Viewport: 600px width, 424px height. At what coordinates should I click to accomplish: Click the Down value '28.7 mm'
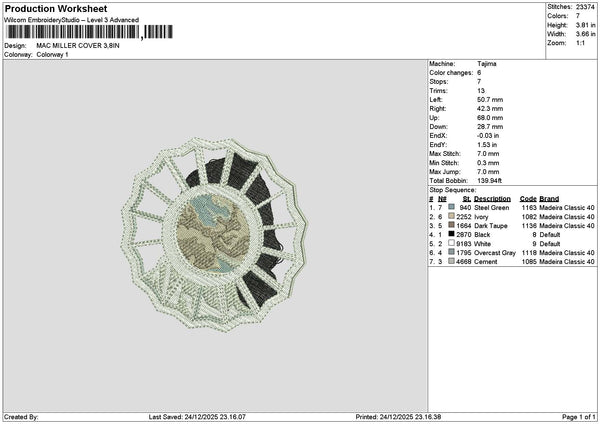tap(490, 126)
